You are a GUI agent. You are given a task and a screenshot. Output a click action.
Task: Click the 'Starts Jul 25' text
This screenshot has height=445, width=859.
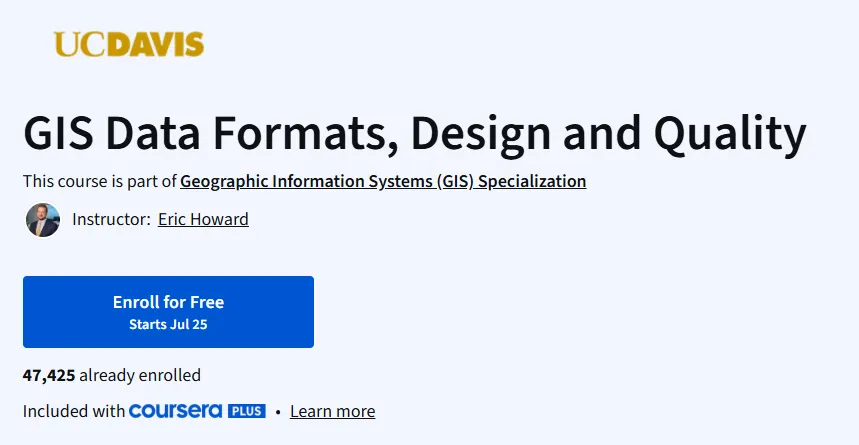pyautogui.click(x=168, y=324)
